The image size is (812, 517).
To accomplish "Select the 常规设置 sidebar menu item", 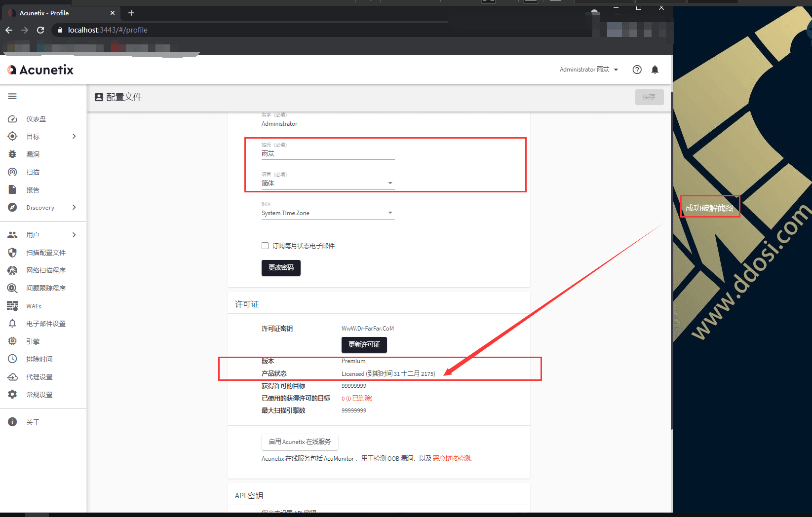I will coord(39,395).
